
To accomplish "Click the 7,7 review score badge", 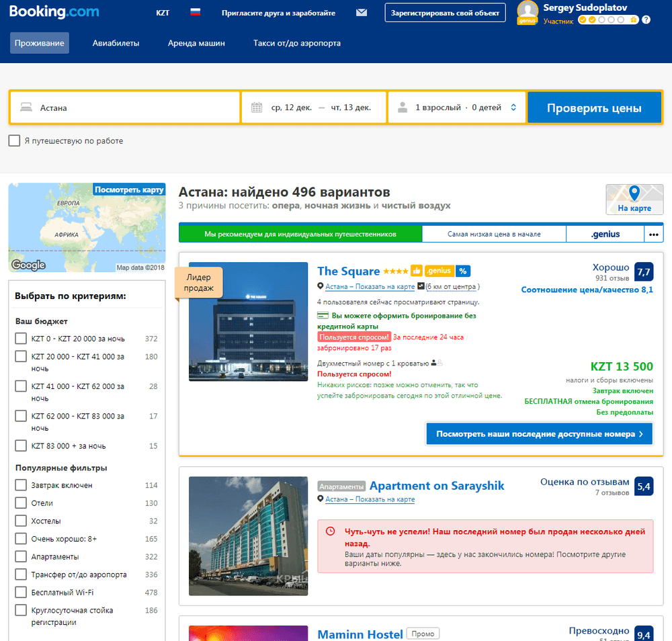I will point(644,271).
